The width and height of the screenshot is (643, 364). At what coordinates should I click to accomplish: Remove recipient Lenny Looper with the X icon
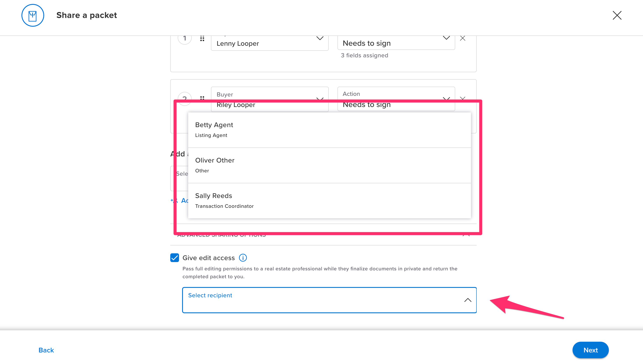(x=462, y=38)
